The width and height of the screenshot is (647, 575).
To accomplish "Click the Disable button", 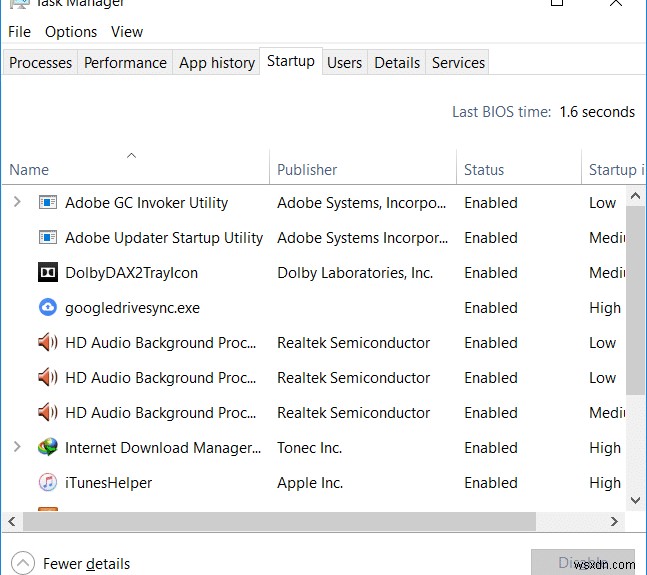I will [x=582, y=562].
